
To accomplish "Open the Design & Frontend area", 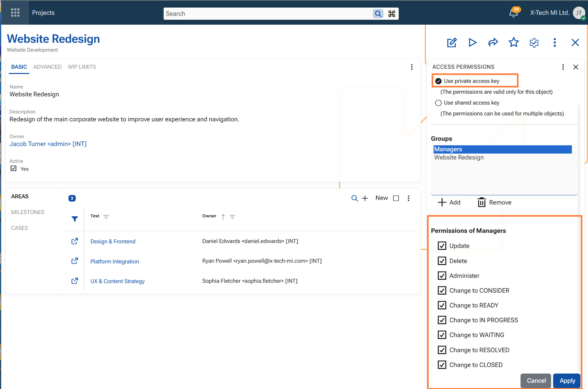I will (x=113, y=241).
